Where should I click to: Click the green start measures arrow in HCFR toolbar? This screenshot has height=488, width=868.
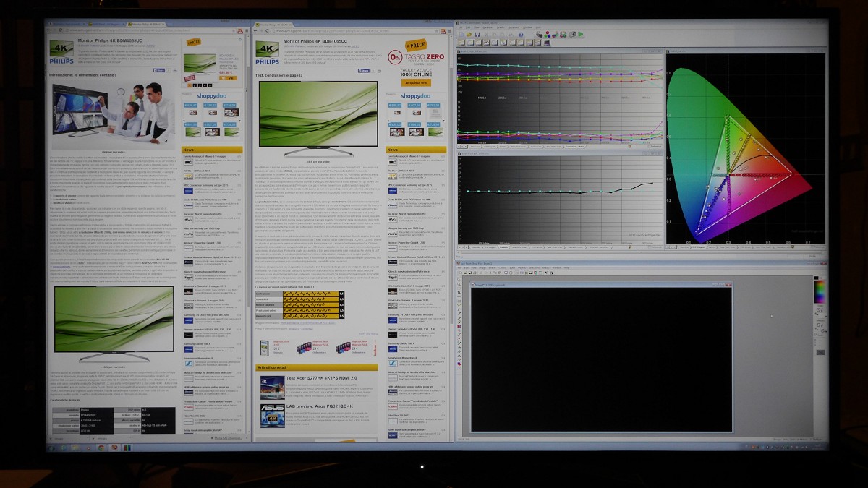point(580,34)
